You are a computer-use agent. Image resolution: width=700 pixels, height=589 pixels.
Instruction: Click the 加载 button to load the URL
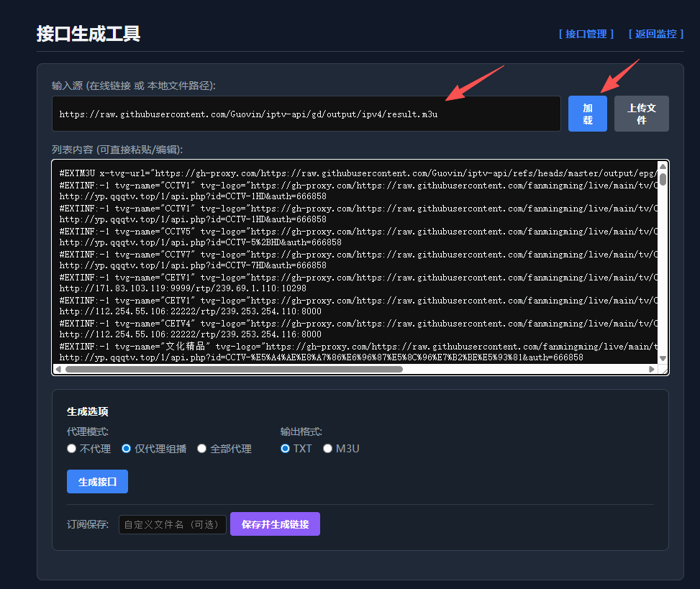point(587,113)
